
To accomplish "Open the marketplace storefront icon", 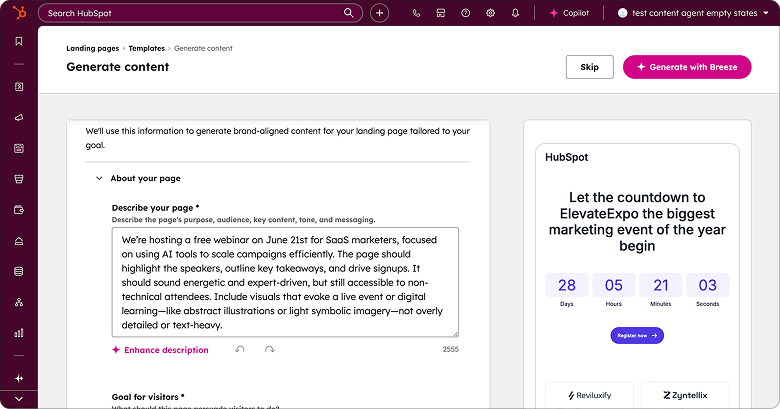I will pyautogui.click(x=441, y=13).
